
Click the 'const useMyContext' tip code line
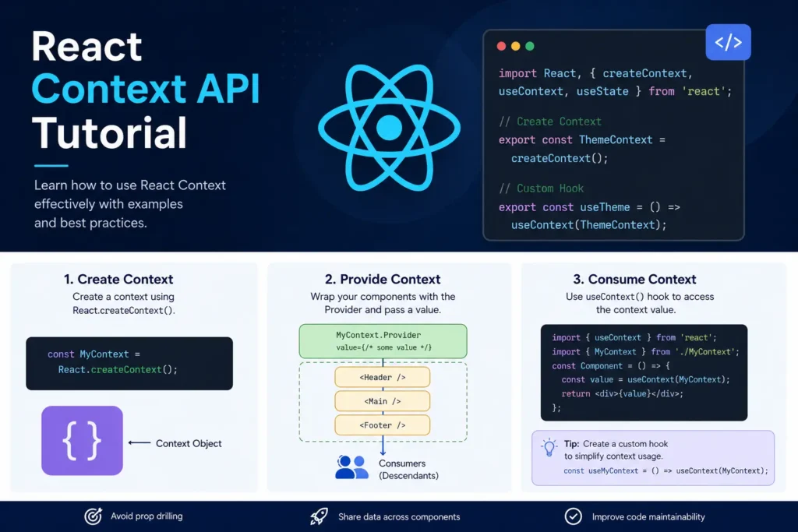[666, 471]
